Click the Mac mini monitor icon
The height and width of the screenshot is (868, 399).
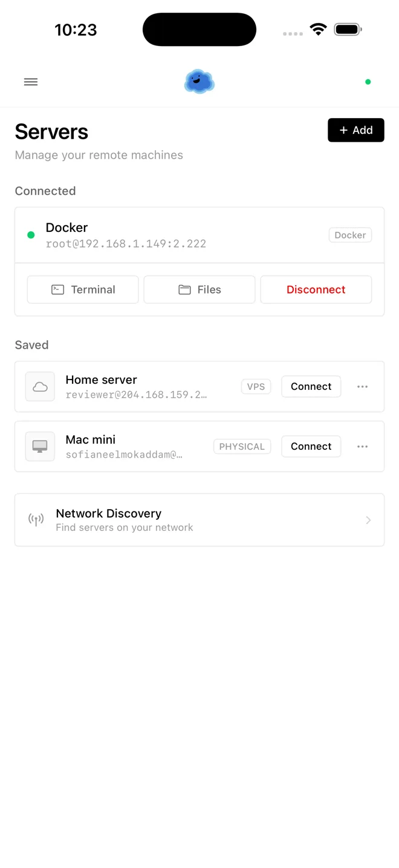click(40, 447)
